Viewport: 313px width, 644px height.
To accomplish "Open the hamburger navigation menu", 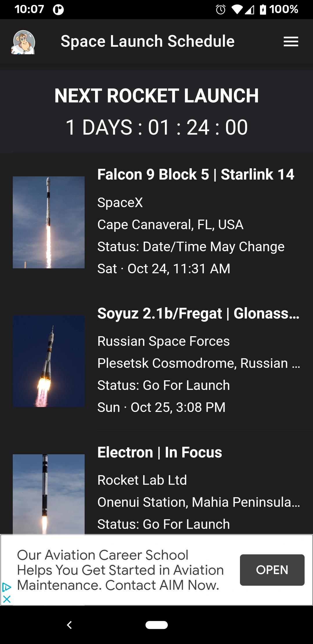I will click(x=291, y=41).
